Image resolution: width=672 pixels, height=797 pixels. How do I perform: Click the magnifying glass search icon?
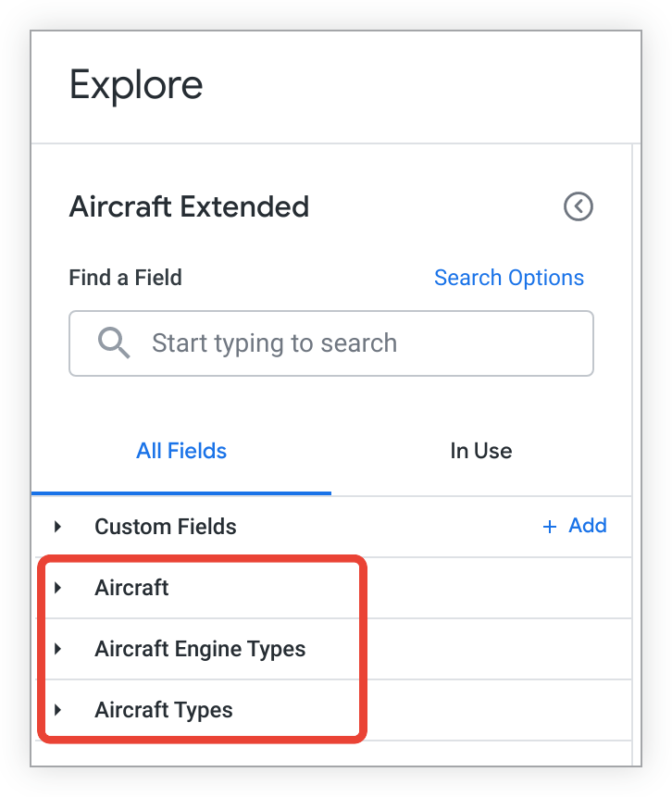pyautogui.click(x=114, y=343)
